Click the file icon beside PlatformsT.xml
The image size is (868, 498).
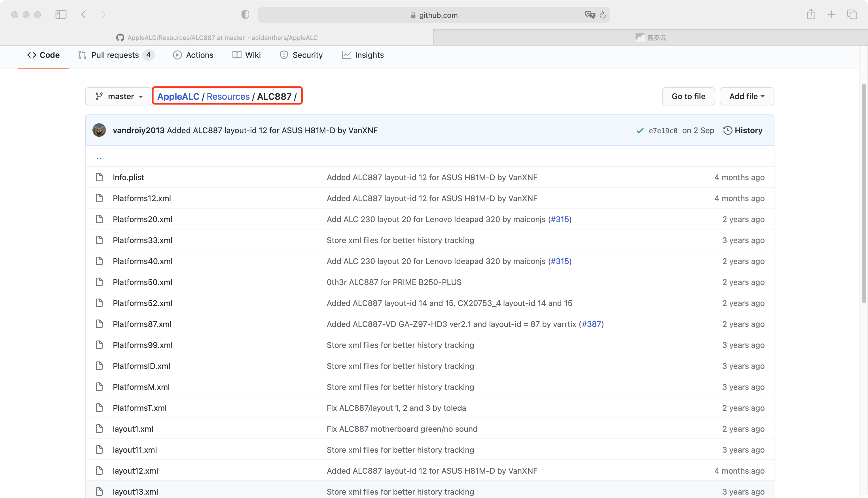point(99,408)
